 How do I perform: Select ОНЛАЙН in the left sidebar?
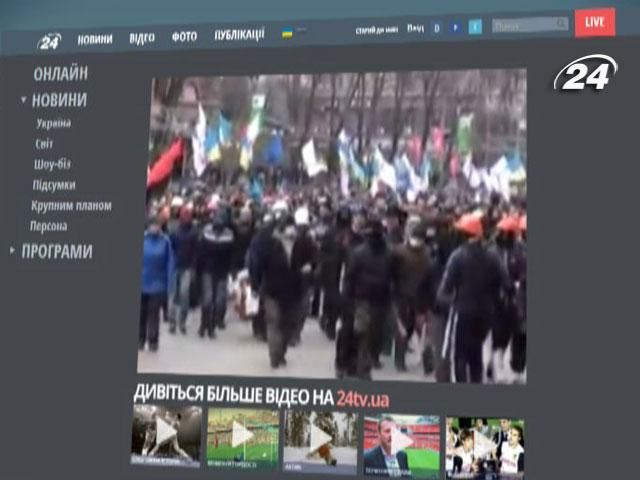(x=61, y=74)
